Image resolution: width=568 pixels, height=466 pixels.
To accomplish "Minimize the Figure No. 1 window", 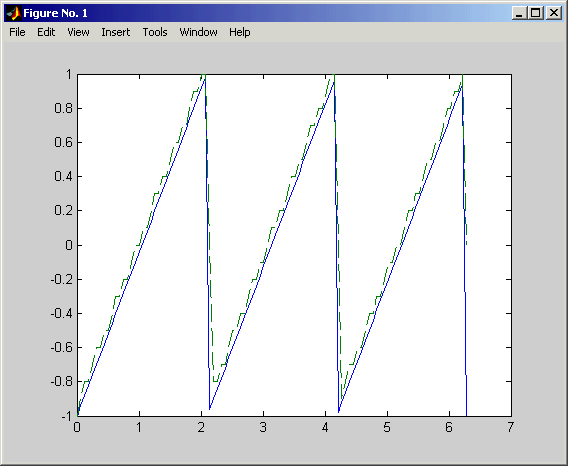I will click(x=519, y=13).
